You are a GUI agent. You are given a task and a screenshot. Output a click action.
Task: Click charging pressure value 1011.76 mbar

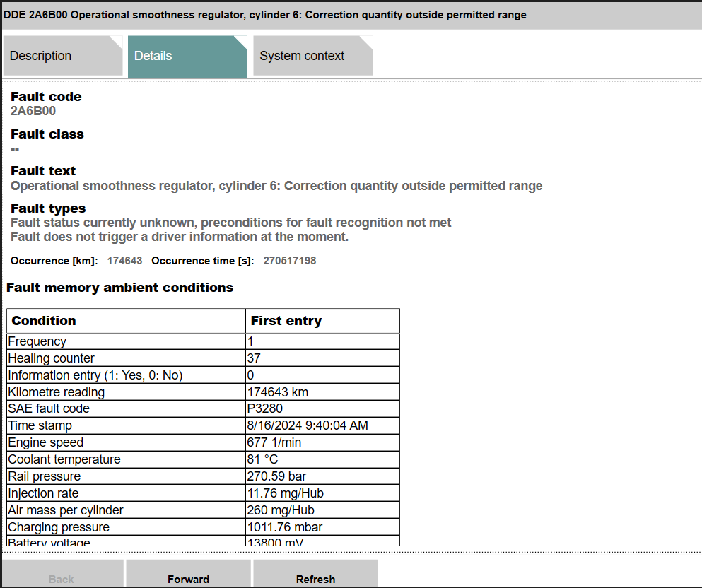(x=285, y=527)
